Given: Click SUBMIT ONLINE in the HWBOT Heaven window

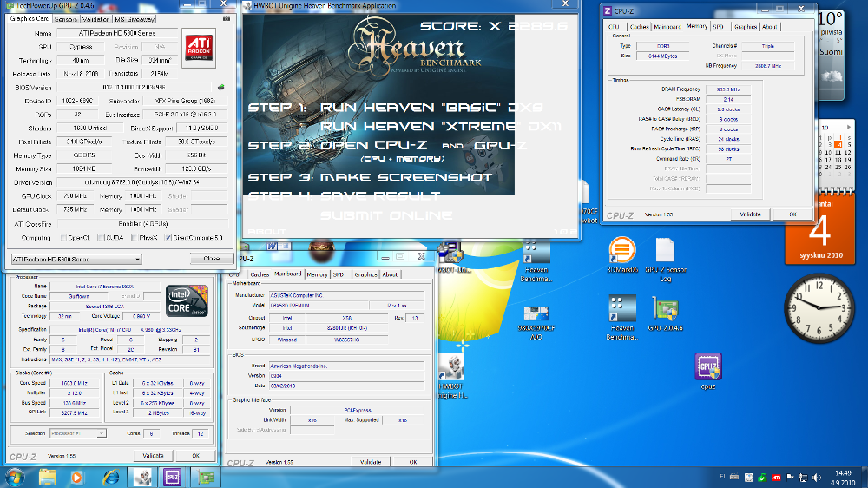Looking at the screenshot, I should click(x=386, y=215).
